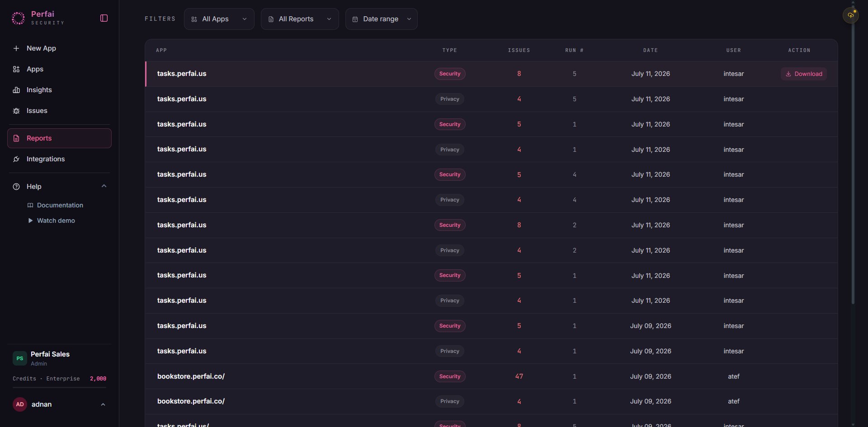Viewport: 868px width, 427px height.
Task: Click the Privacy badge on the bookstore.perfai.co/ row
Action: pos(450,401)
